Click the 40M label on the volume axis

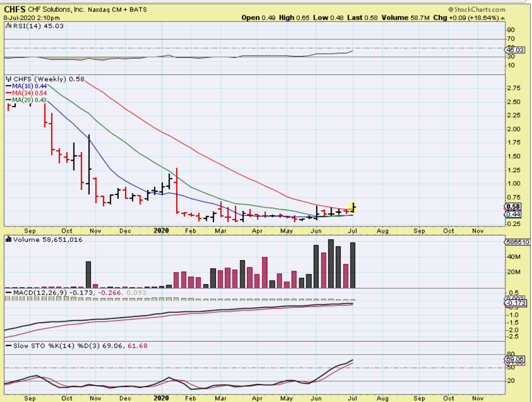point(513,257)
